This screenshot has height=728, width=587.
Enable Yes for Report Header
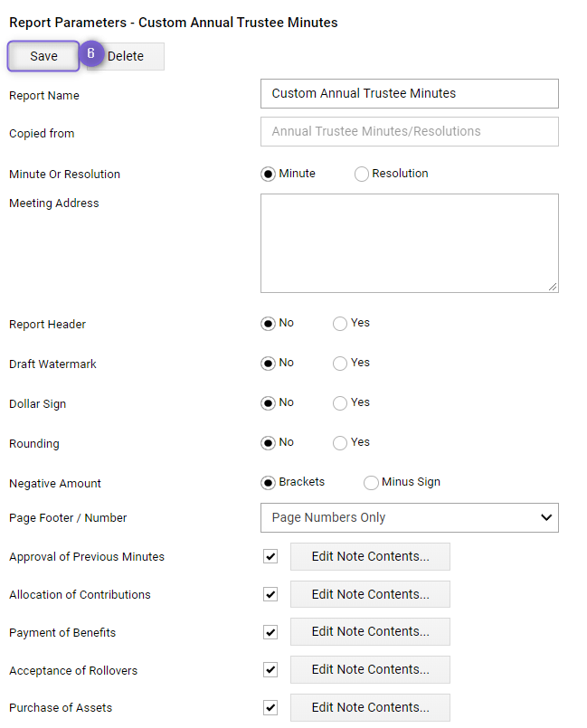coord(340,324)
